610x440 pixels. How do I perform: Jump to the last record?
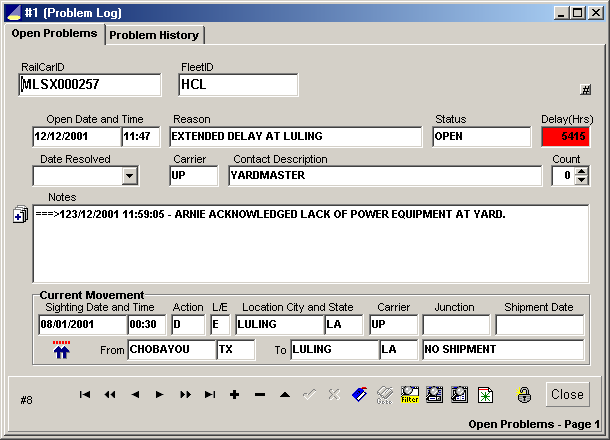point(209,395)
